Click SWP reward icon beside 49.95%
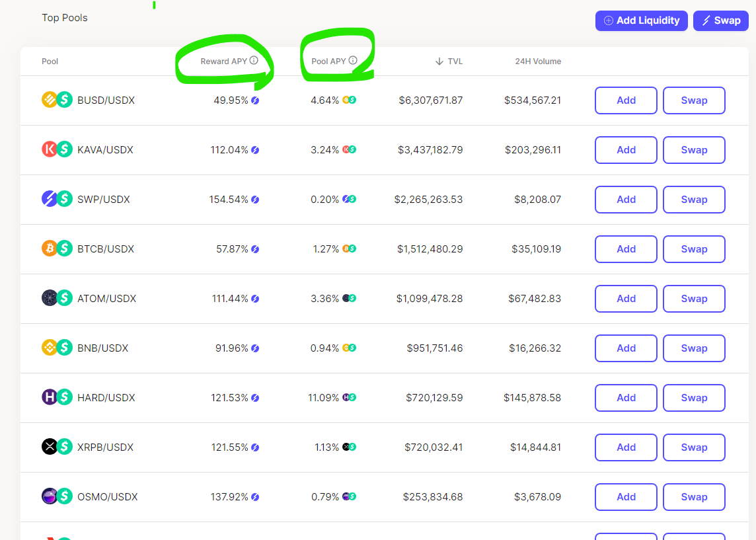This screenshot has width=756, height=540. (255, 100)
